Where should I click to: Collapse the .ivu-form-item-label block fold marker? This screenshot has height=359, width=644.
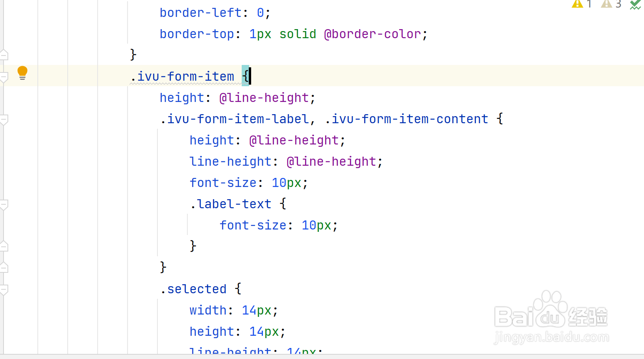click(x=4, y=119)
